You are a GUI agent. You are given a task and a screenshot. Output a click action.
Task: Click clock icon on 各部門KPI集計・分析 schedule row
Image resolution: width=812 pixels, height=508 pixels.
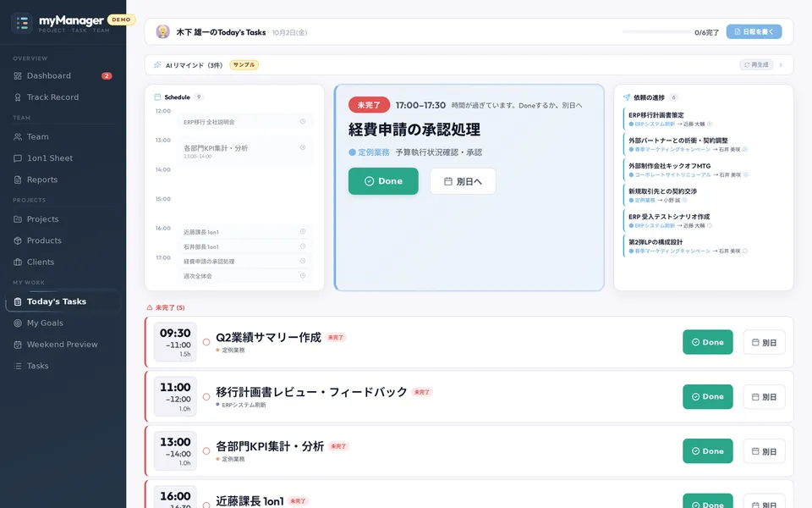[303, 147]
